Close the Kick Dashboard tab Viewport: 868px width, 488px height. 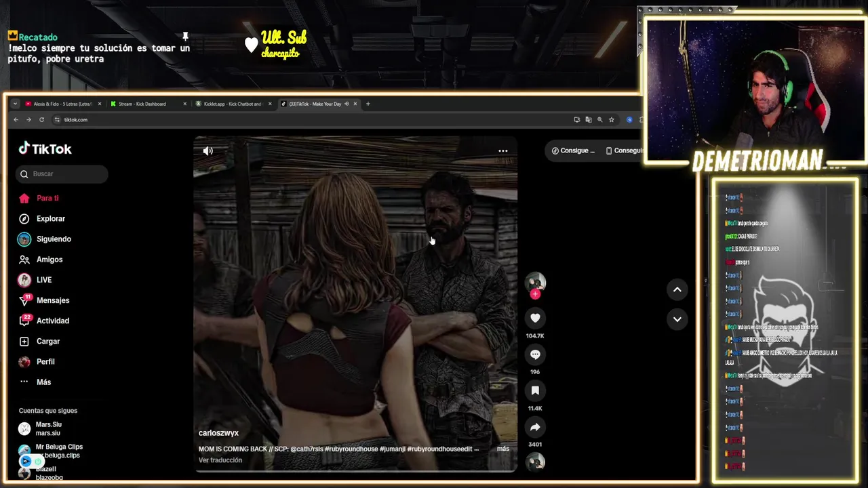184,104
